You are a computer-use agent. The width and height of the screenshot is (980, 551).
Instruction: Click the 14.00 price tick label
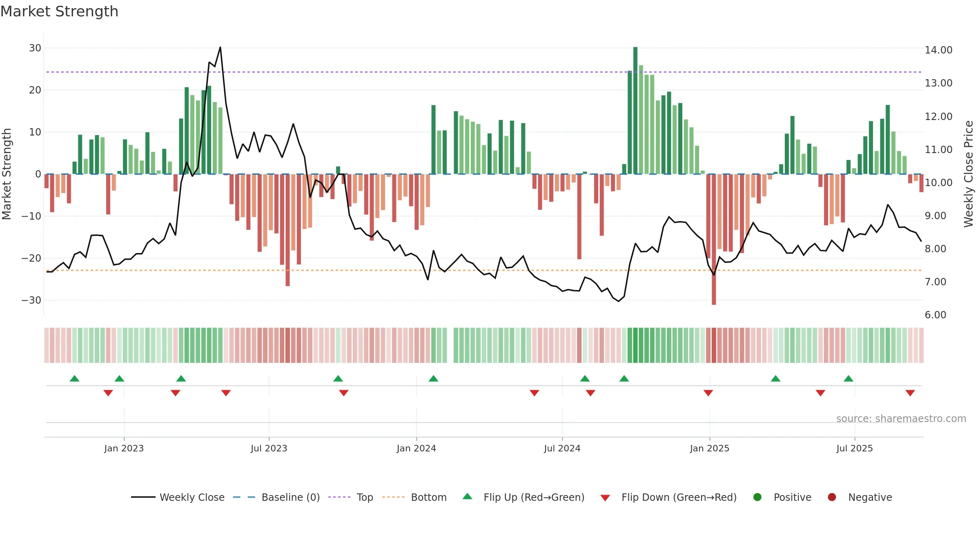[938, 50]
